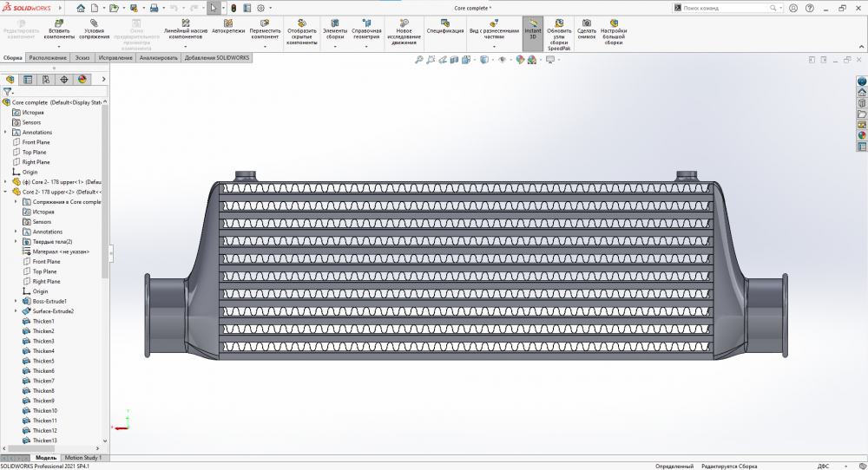Expand the Boss-Extrude1 feature
This screenshot has width=868, height=470.
[x=16, y=302]
